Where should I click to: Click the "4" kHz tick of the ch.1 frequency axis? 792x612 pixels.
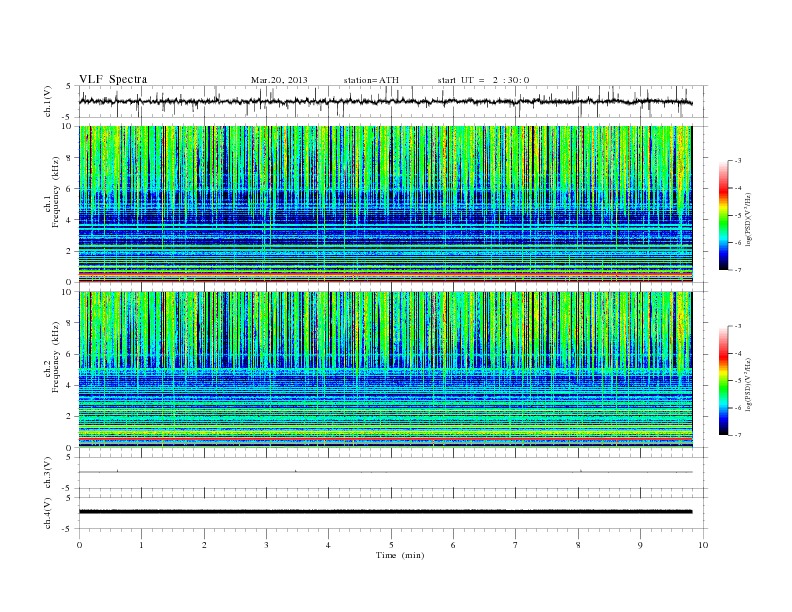69,220
